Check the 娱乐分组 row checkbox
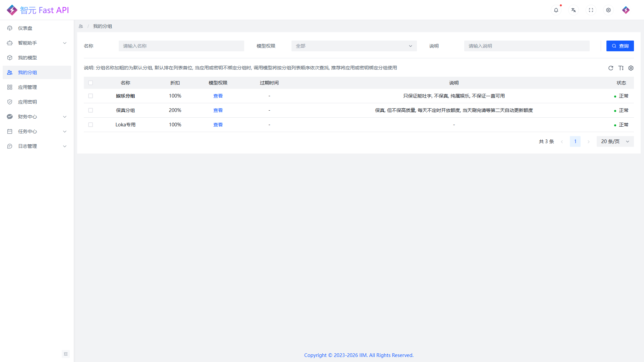This screenshot has height=362, width=644. click(x=91, y=96)
